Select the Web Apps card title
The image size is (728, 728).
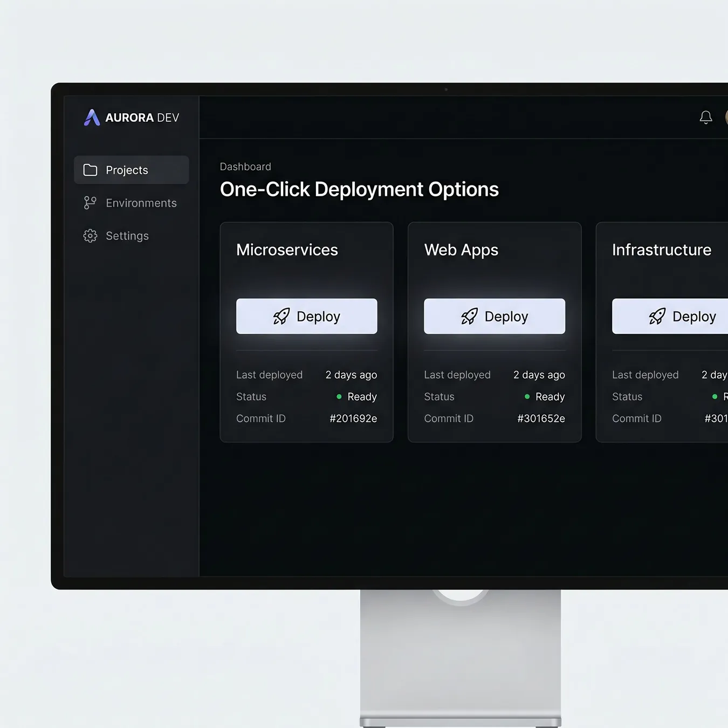pyautogui.click(x=461, y=250)
